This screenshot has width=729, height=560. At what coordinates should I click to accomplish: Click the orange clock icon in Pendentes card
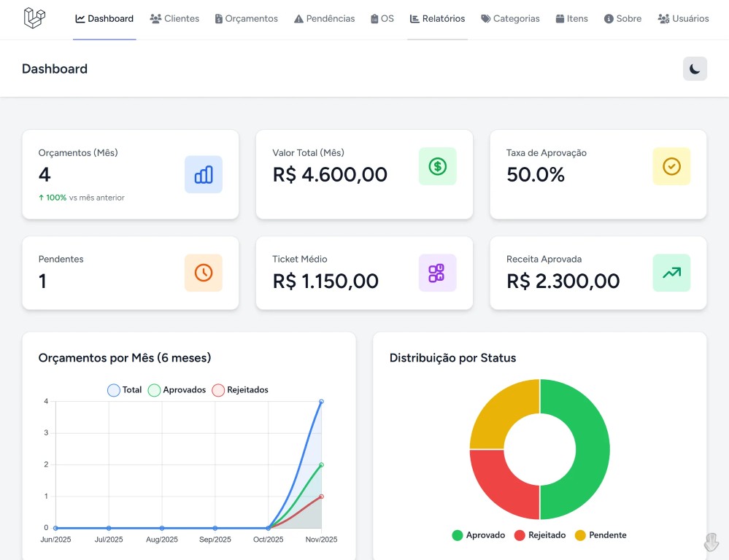(204, 273)
